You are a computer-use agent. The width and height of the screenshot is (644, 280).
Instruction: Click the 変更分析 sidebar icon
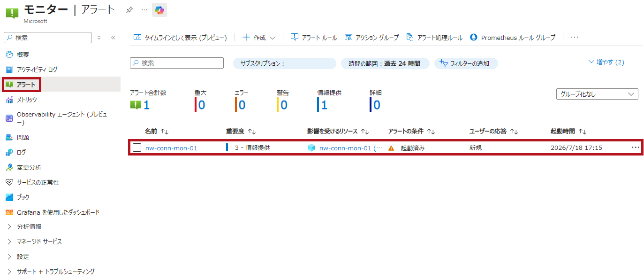click(x=9, y=167)
